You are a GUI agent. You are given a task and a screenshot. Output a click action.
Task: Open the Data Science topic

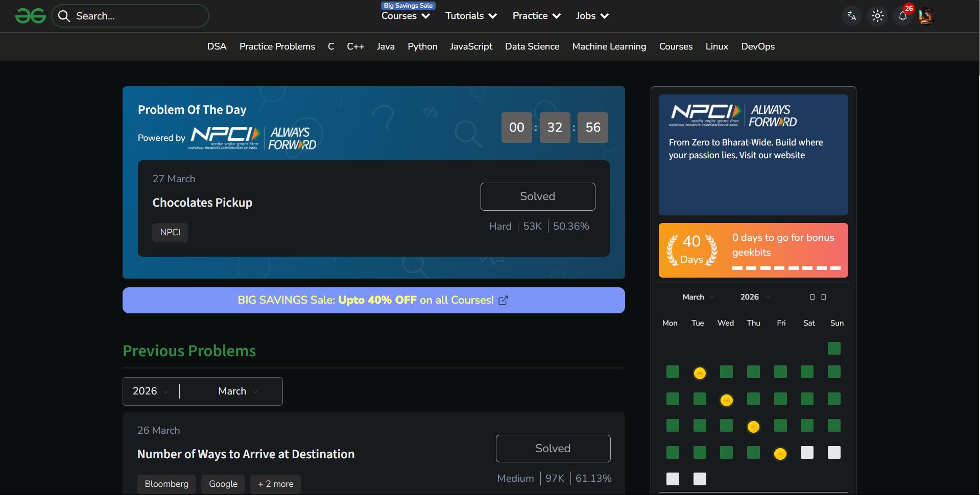(x=532, y=46)
